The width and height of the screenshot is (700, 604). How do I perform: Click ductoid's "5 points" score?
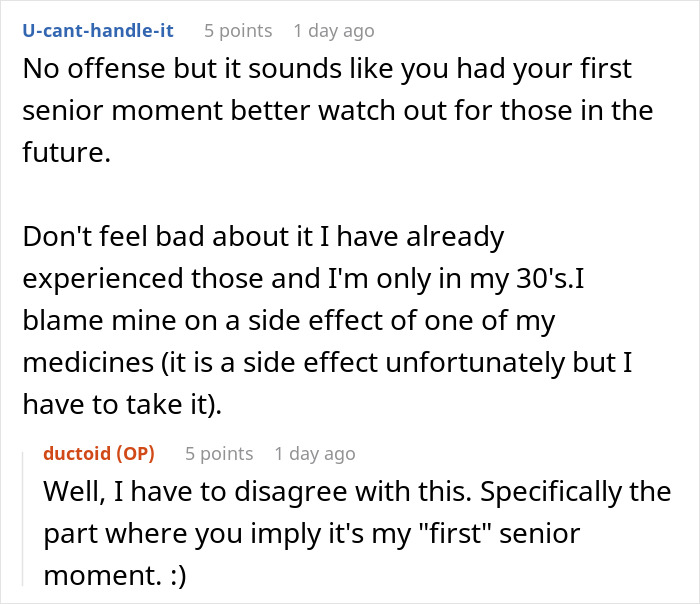click(x=219, y=454)
